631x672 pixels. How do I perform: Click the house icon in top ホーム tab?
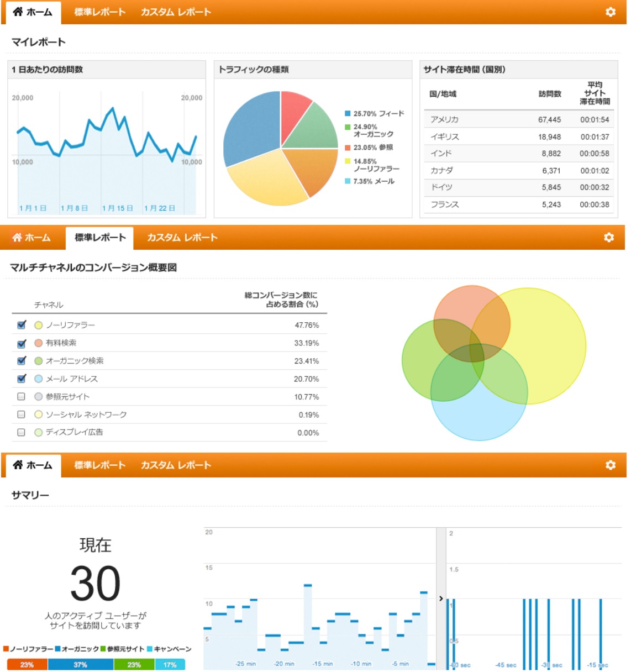coord(18,12)
